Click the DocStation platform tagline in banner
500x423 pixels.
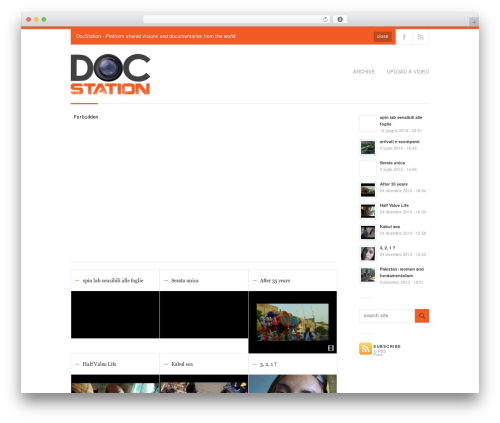[155, 36]
